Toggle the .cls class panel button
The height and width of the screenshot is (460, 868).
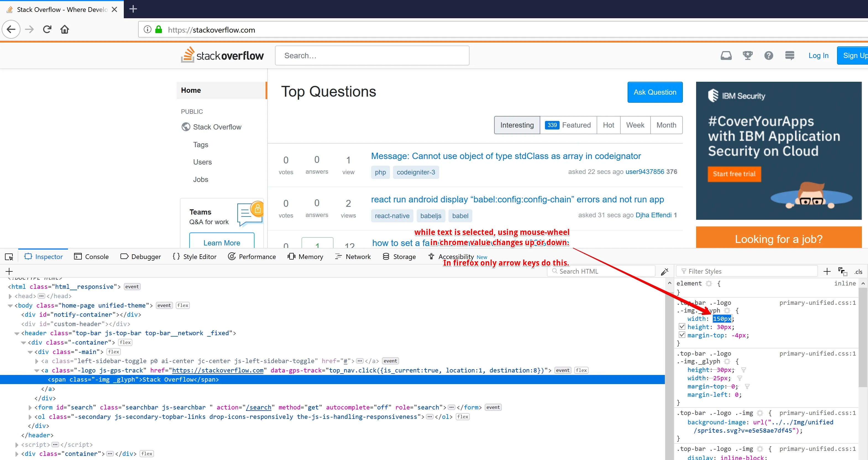[x=858, y=271]
